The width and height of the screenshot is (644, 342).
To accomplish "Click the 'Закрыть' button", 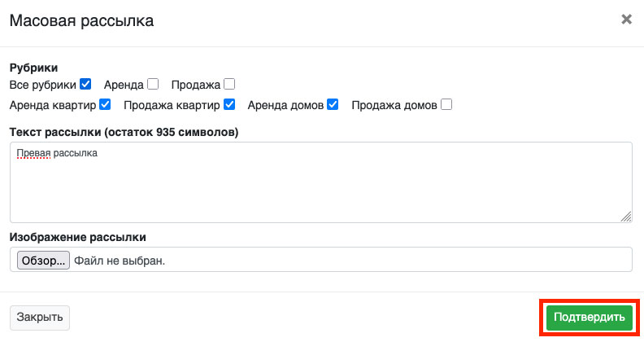I will (40, 317).
